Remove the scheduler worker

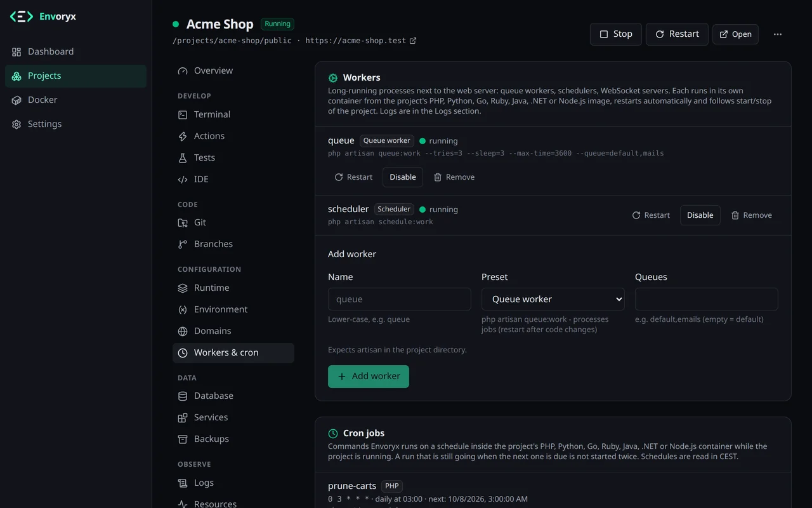point(752,215)
